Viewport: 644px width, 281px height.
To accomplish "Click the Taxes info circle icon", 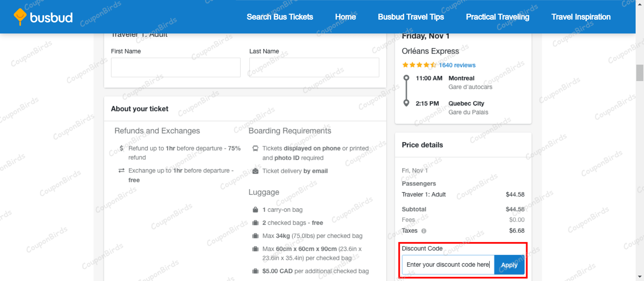I will pyautogui.click(x=424, y=230).
